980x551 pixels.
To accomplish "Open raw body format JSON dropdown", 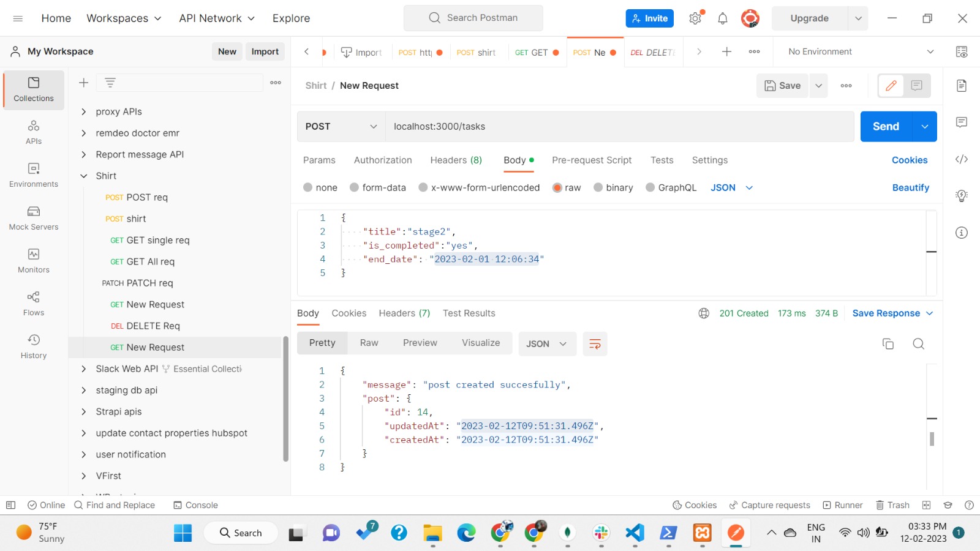I will pyautogui.click(x=731, y=187).
